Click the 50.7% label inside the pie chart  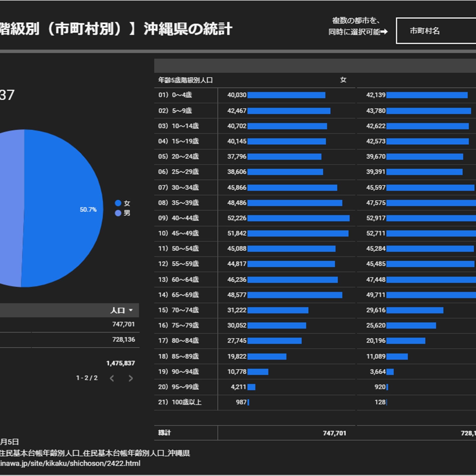click(88, 210)
